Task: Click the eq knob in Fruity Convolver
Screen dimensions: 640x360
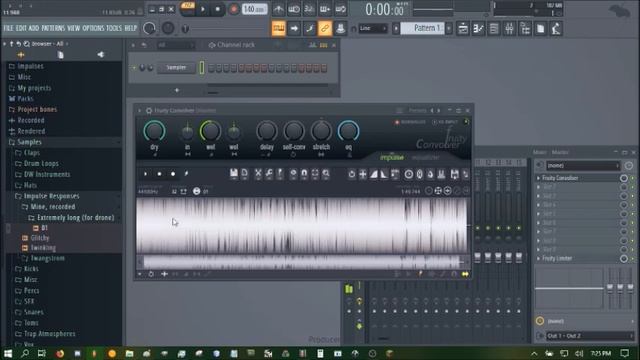Action: tap(348, 131)
